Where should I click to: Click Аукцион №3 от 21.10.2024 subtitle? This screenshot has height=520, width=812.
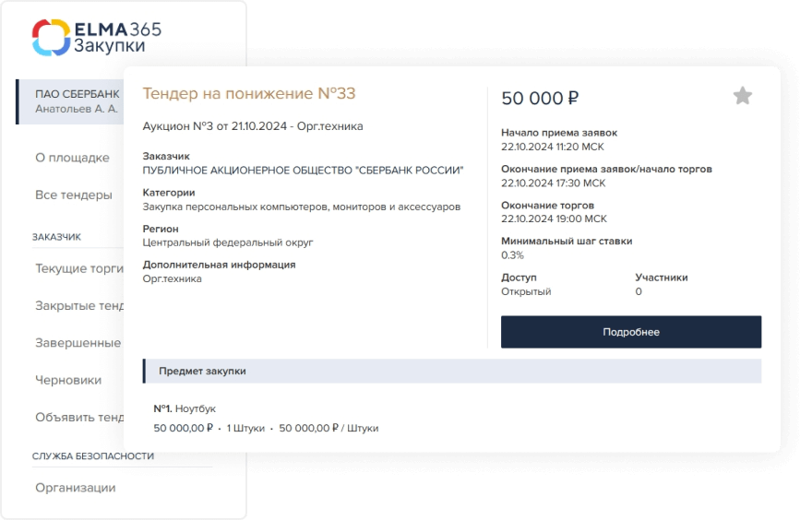pyautogui.click(x=253, y=126)
